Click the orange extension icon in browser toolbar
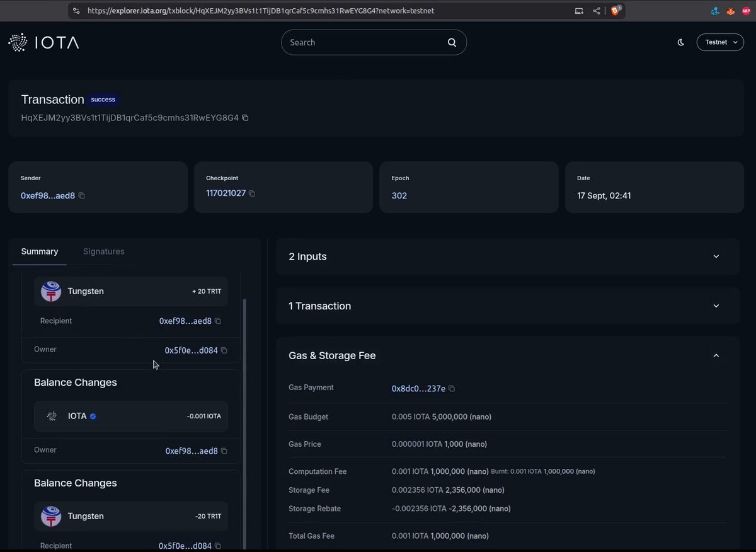 (x=731, y=11)
